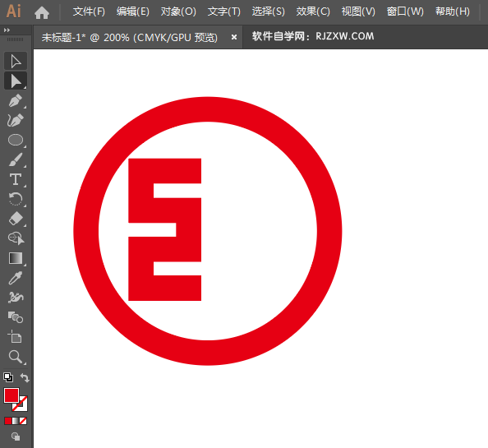Screen dimensions: 488x448
Task: Click the Ai application logo
Action: (x=14, y=12)
